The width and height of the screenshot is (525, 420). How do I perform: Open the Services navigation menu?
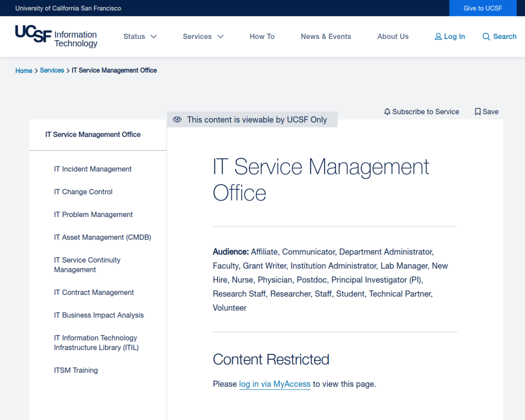(x=197, y=37)
